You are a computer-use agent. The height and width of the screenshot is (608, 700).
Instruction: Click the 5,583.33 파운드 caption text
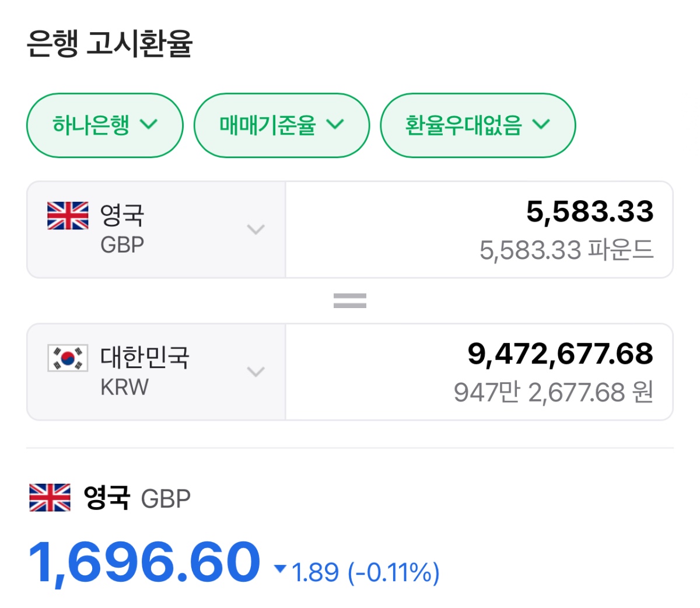click(x=566, y=250)
